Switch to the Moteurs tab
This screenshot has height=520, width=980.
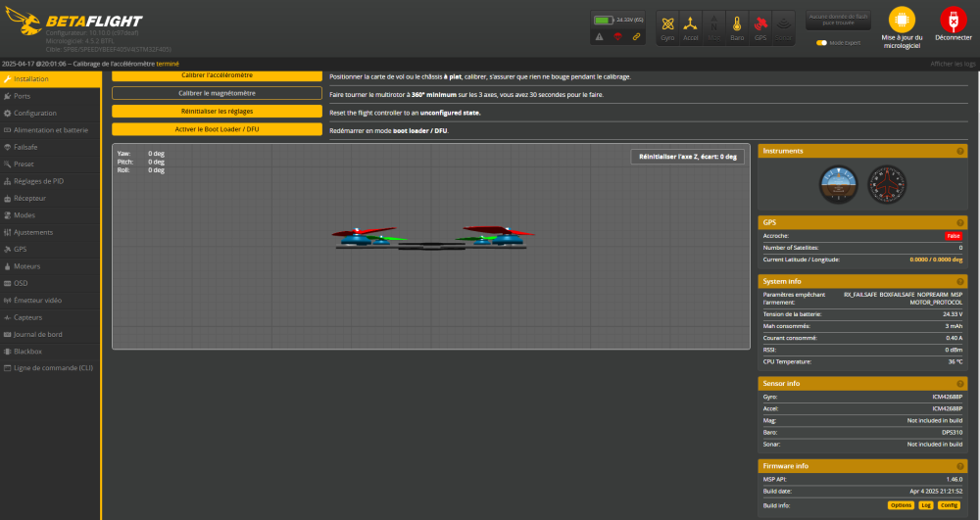coord(27,266)
